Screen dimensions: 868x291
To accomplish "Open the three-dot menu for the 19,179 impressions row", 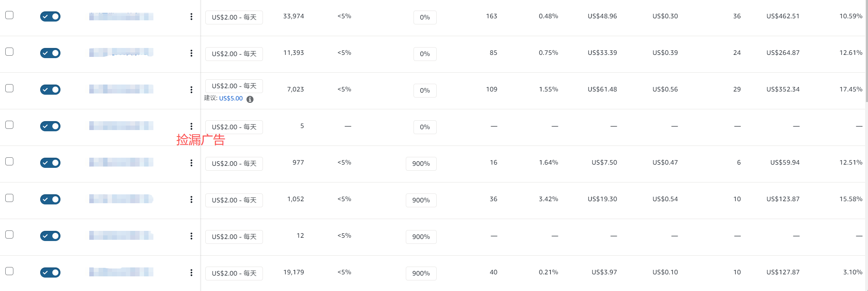I will tap(191, 273).
